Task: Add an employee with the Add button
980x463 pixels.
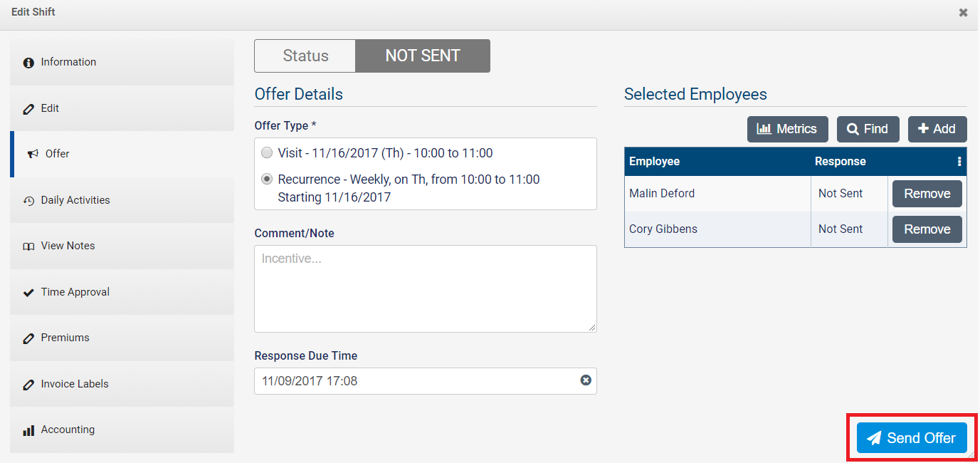Action: [937, 129]
